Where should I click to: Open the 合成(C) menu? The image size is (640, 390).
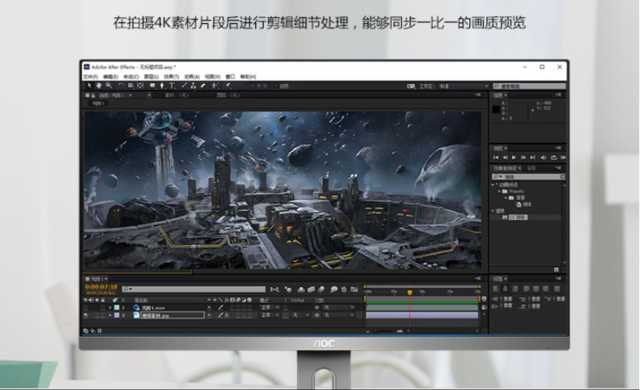tap(131, 77)
